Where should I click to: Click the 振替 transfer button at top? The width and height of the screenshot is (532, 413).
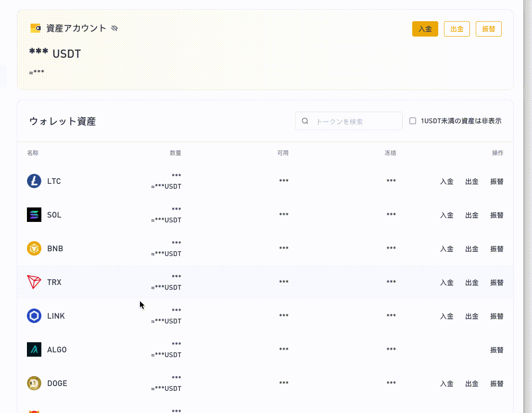(x=489, y=29)
